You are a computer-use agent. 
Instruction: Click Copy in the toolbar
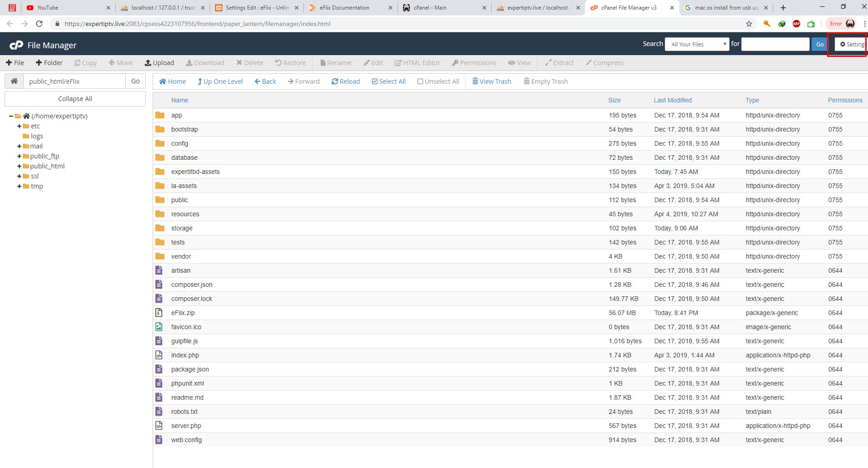pos(86,63)
